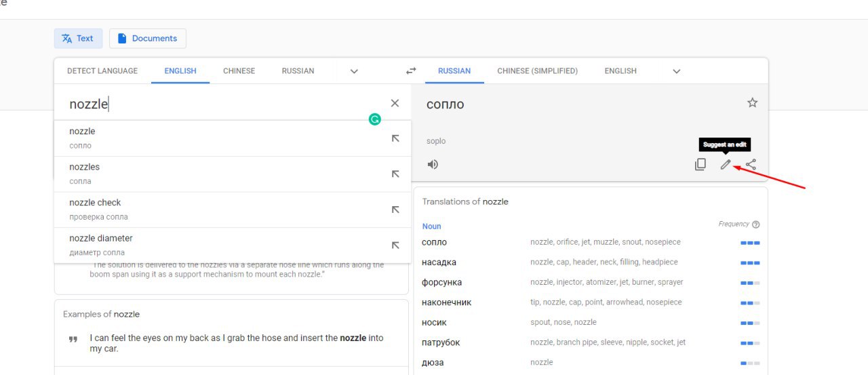Click reverse translation "headpiece"
The height and width of the screenshot is (375, 868).
click(x=660, y=262)
